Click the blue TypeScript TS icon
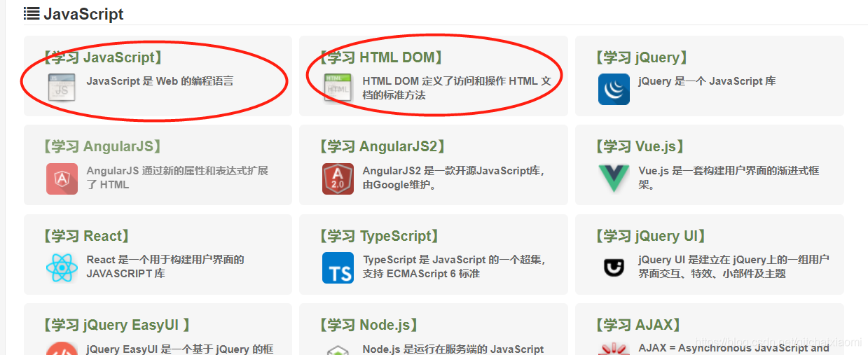Screen dimensions: 868x355 pyautogui.click(x=338, y=267)
